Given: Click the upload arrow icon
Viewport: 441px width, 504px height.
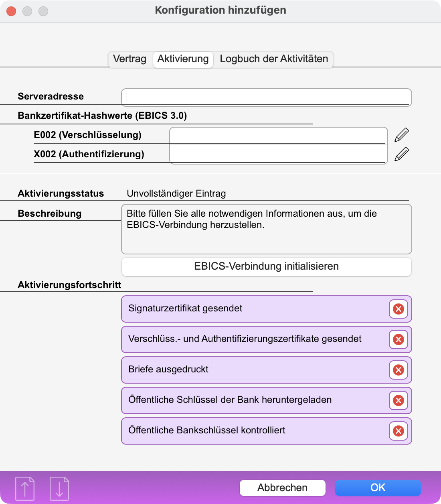Looking at the screenshot, I should pos(25,488).
